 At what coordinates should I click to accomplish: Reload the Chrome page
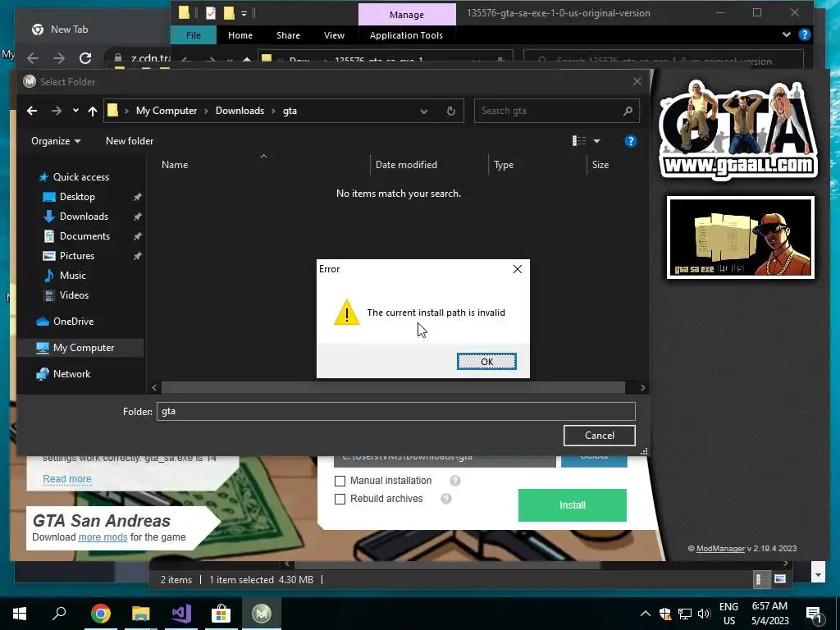point(85,58)
